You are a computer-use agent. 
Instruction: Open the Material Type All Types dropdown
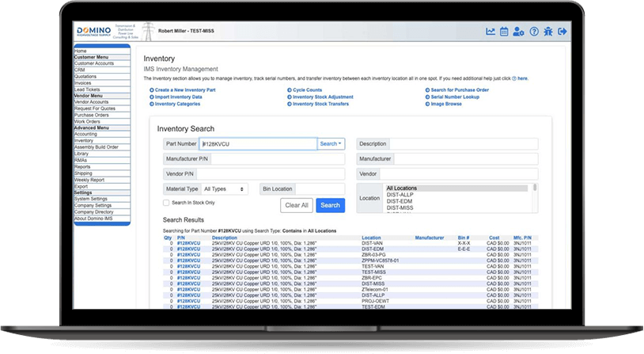(x=224, y=189)
